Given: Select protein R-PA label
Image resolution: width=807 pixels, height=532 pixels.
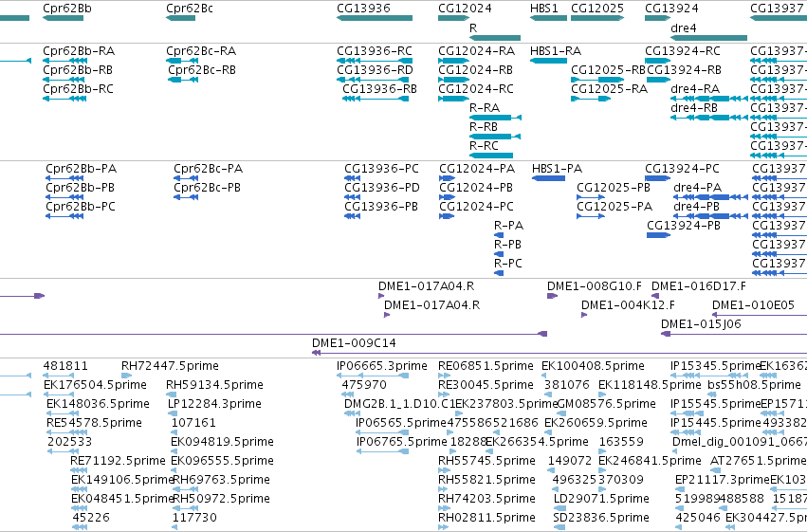Looking at the screenshot, I should point(509,226).
